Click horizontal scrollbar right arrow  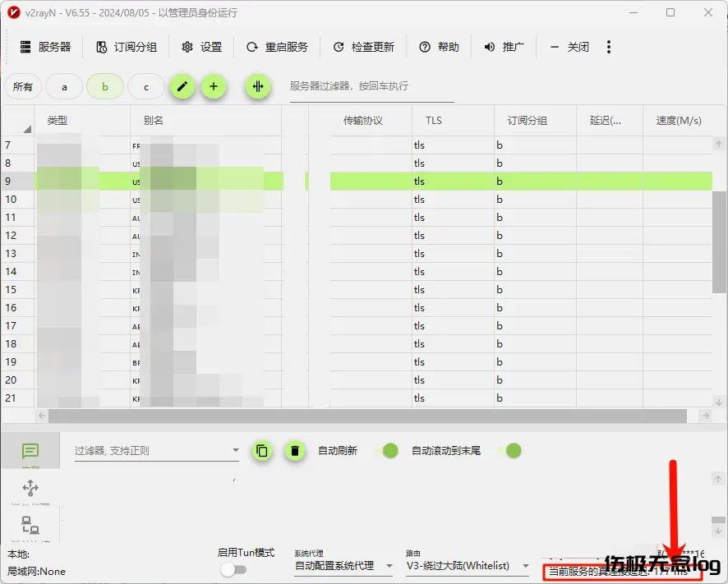[x=706, y=416]
